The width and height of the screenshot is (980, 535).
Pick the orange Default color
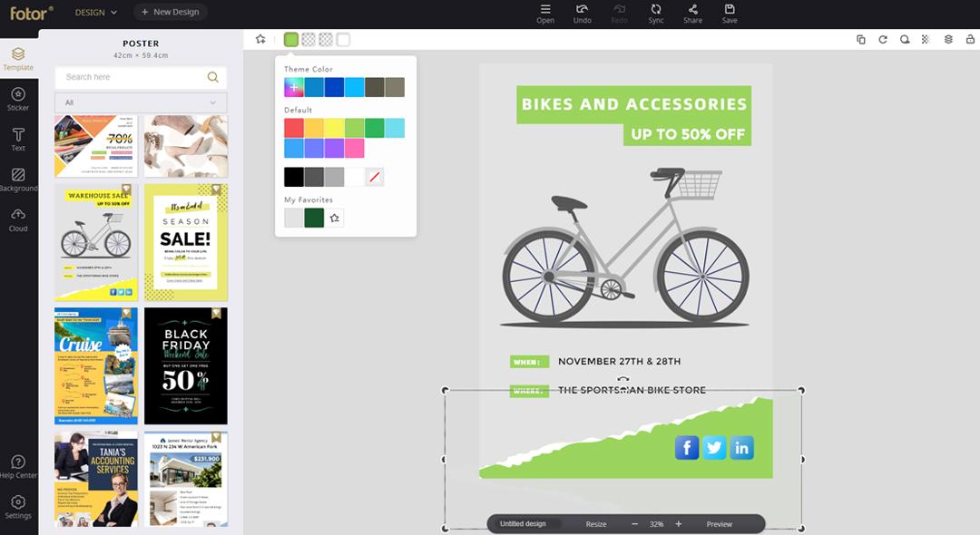(314, 128)
